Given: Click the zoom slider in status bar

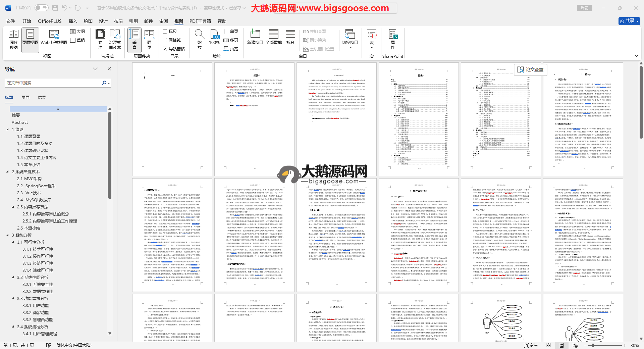Looking at the screenshot, I should click(593, 345).
